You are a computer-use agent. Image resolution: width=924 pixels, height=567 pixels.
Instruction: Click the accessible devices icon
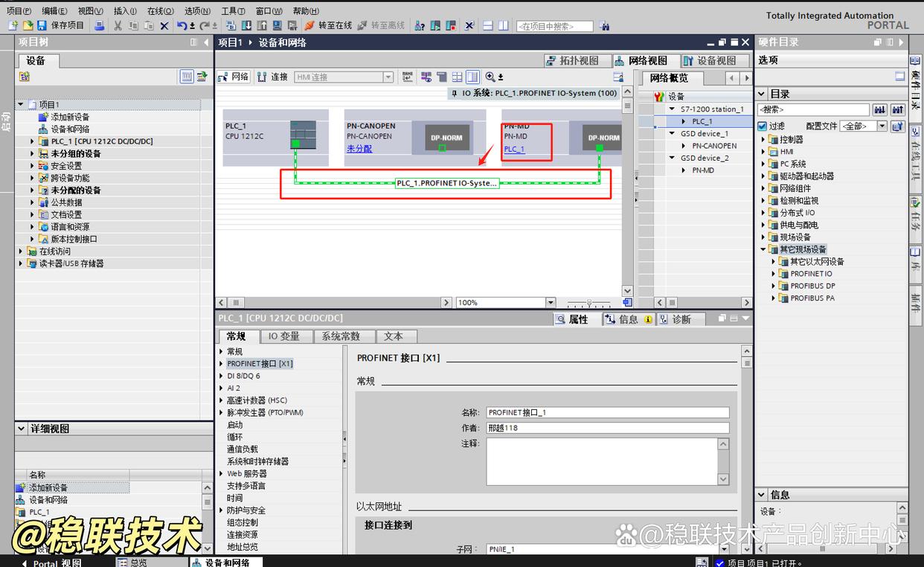[x=419, y=25]
